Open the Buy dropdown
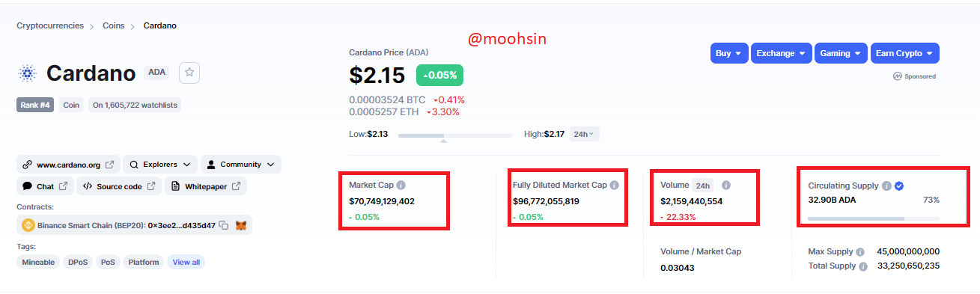The image size is (980, 294). pos(729,53)
